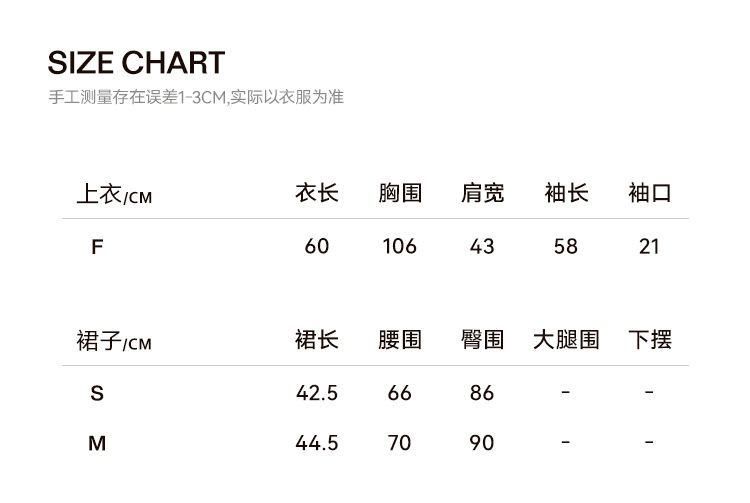Viewport: 750px width, 503px height.
Task: Click the measurement error note under the title
Action: click(196, 98)
